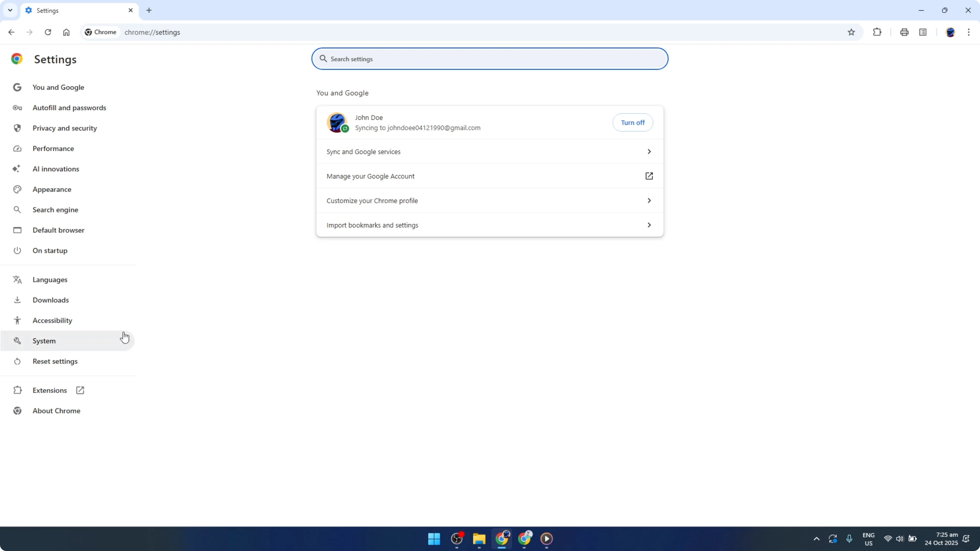Open the tab search dropdown arrow

(x=10, y=10)
